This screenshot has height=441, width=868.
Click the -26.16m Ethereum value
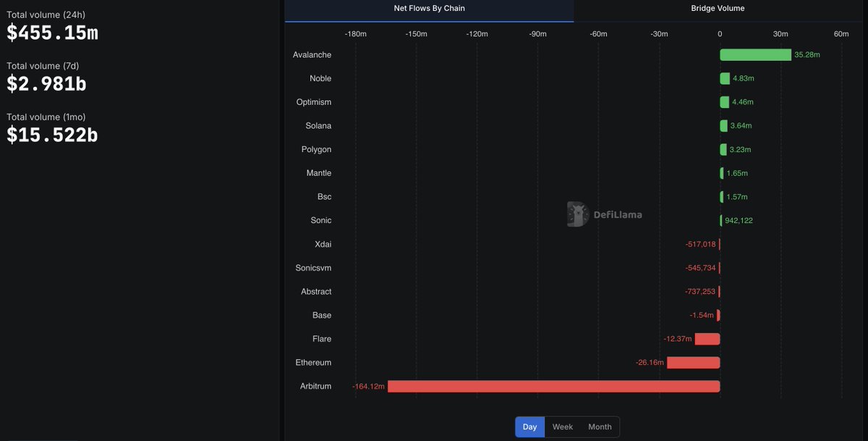[x=649, y=363]
